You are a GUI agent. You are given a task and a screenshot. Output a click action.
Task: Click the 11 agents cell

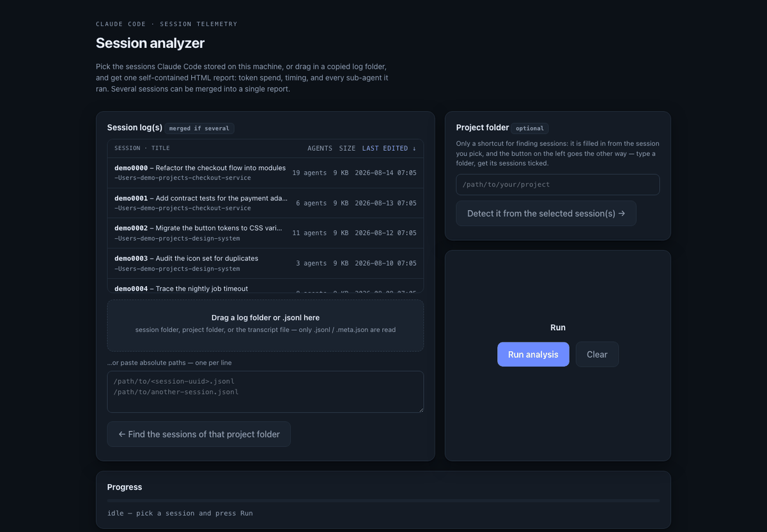pos(309,233)
